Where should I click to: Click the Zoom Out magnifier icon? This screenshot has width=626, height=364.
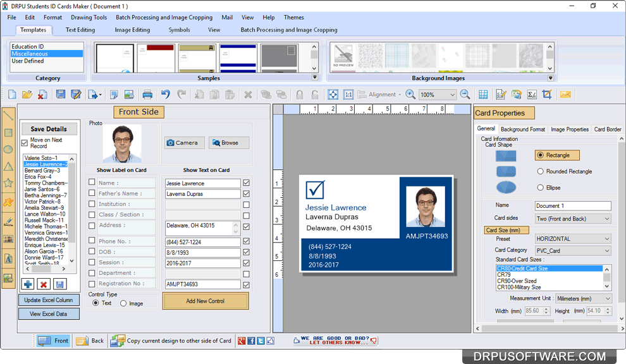pyautogui.click(x=465, y=95)
